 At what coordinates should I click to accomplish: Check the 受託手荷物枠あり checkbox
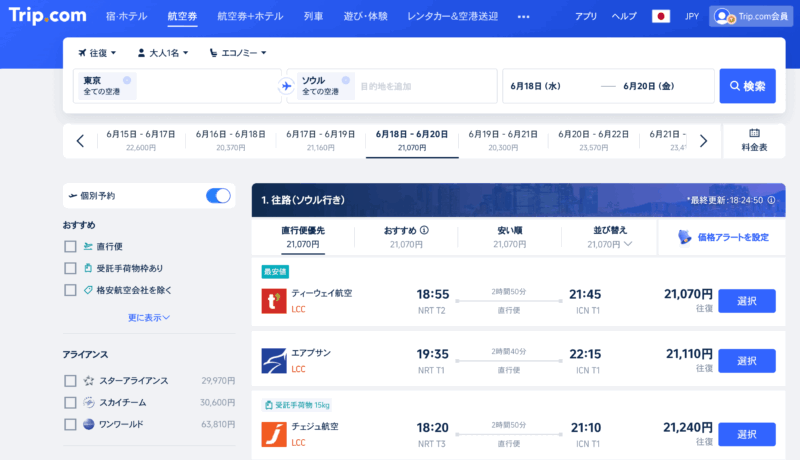click(x=70, y=268)
